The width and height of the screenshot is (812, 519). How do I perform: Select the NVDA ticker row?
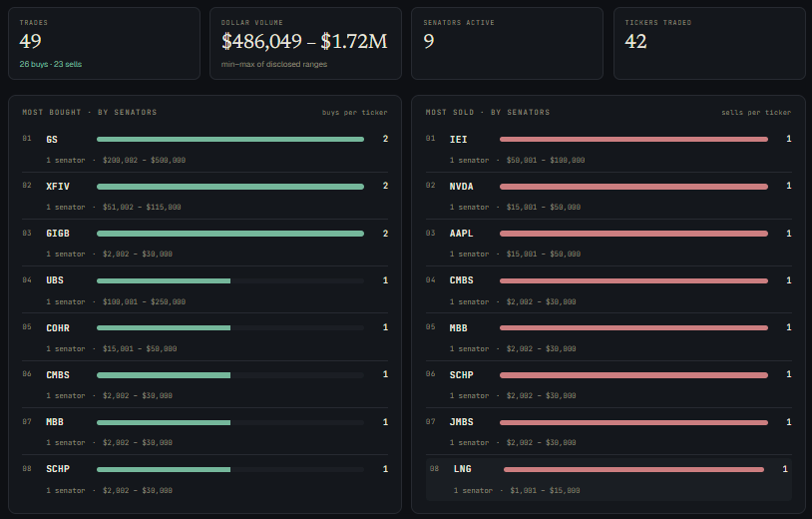pos(609,196)
